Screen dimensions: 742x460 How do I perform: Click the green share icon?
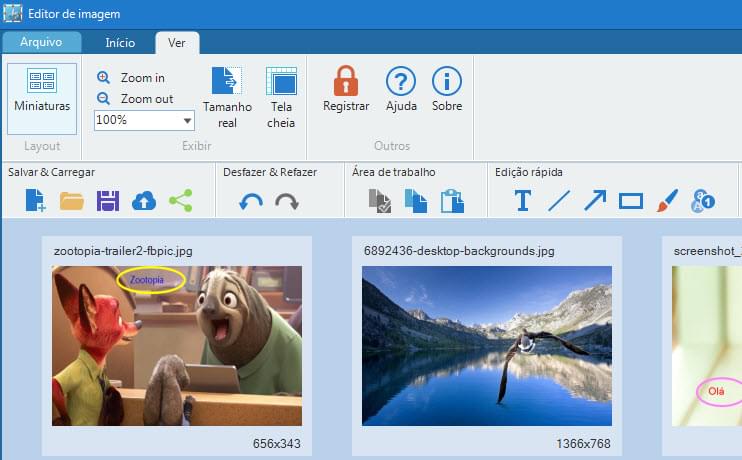[x=181, y=201]
